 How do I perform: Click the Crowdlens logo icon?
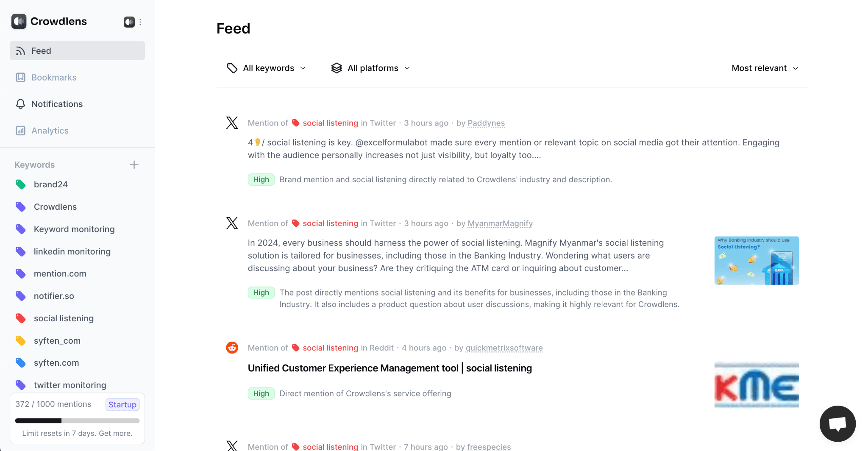click(19, 22)
